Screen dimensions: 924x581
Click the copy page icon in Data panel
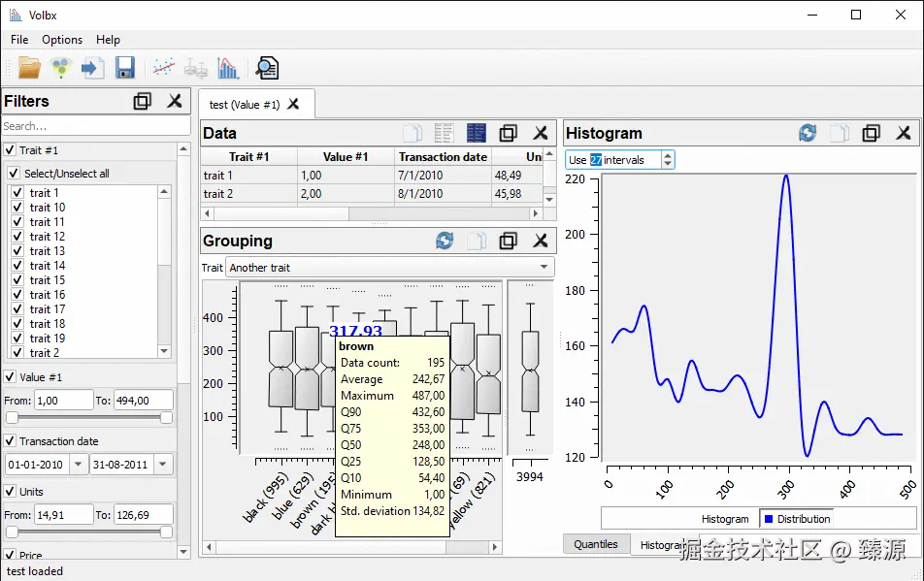[x=412, y=133]
